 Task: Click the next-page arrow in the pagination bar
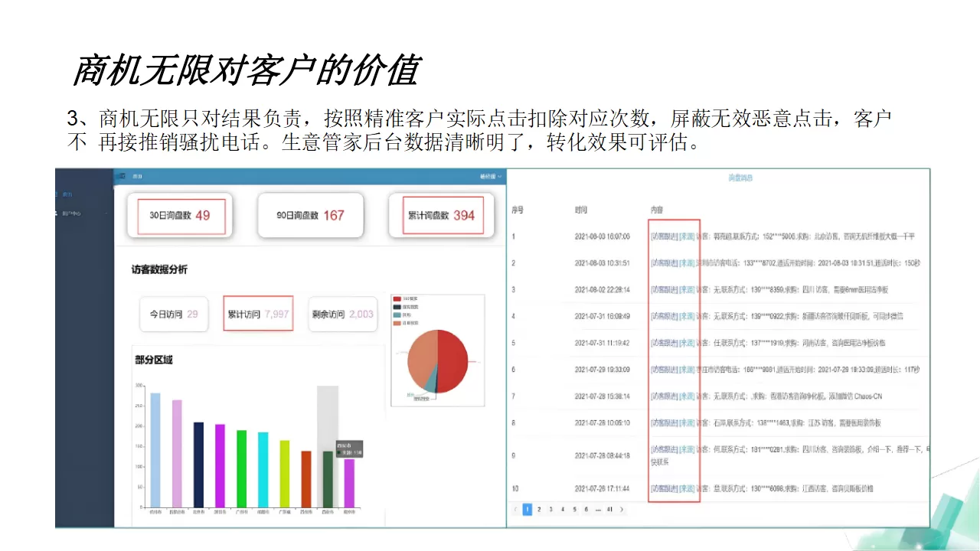(x=621, y=509)
